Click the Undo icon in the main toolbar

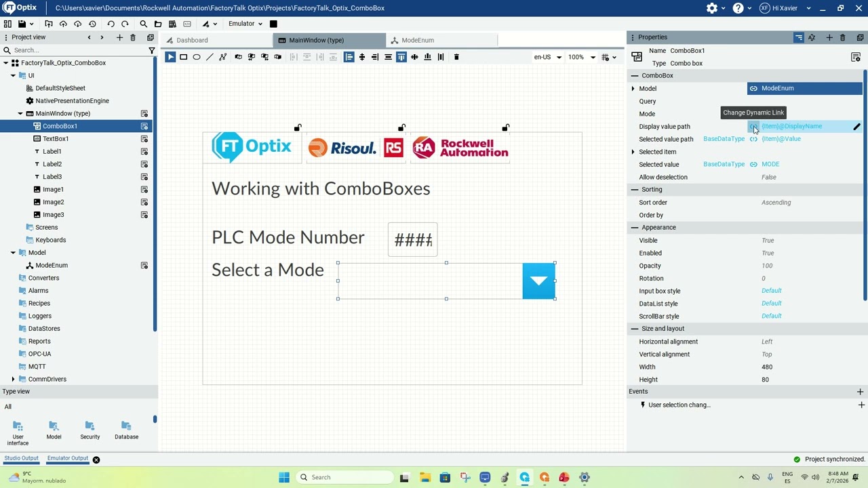click(111, 24)
